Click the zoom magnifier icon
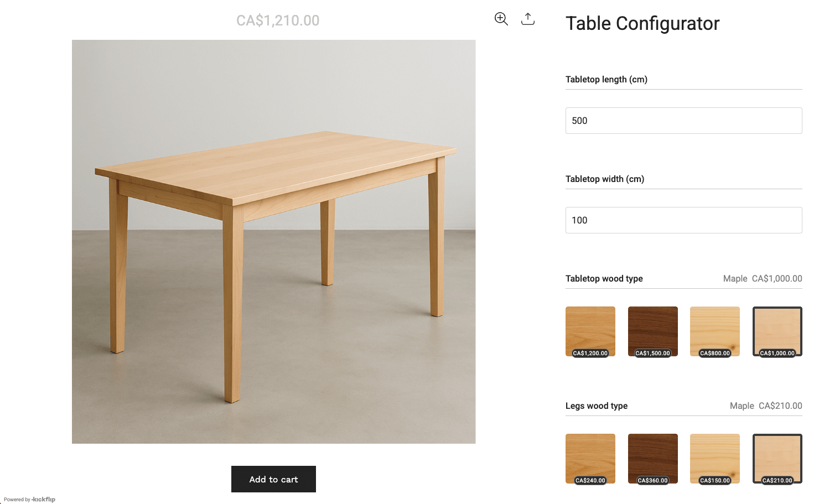Viewport: 819px width, 504px height. tap(501, 19)
